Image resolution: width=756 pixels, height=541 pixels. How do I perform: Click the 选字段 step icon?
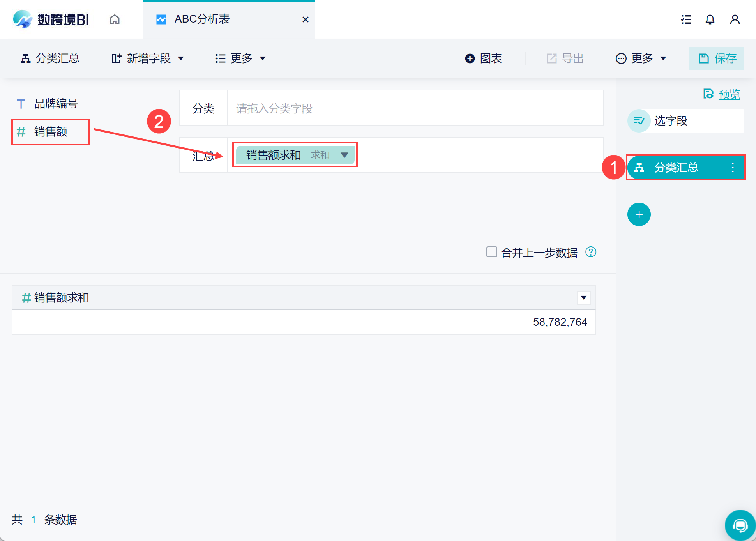(639, 121)
